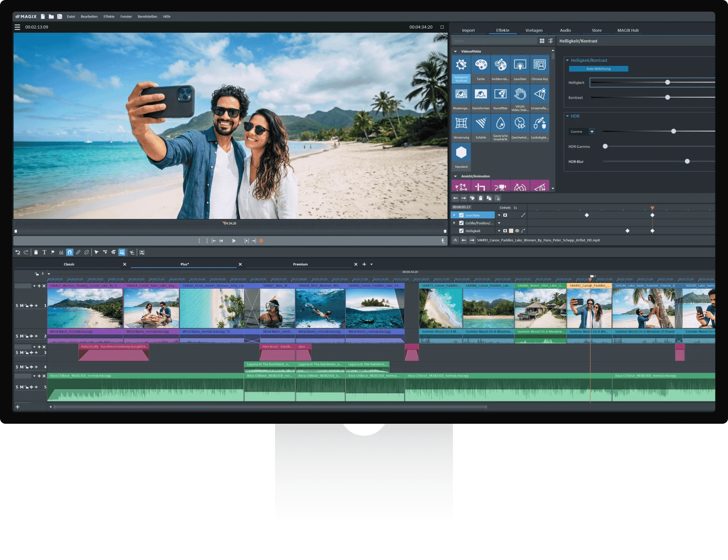This screenshot has height=560, width=728.
Task: Click the HDR-Blur slider handle
Action: [x=687, y=161]
